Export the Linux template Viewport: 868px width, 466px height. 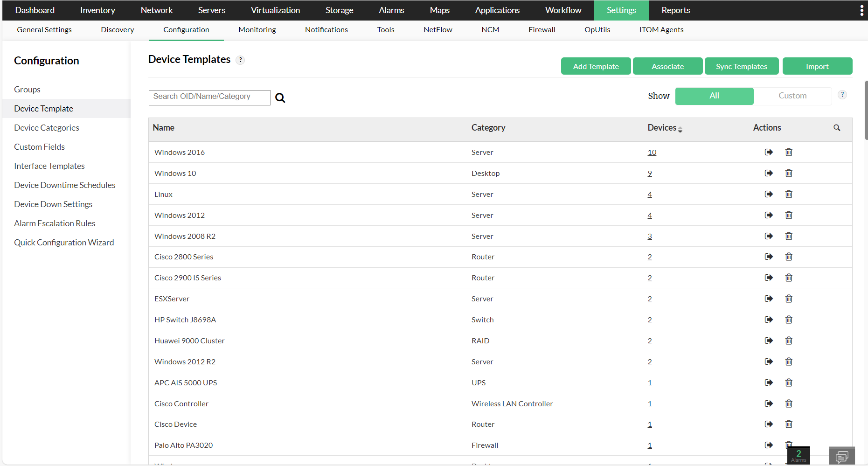pos(769,194)
